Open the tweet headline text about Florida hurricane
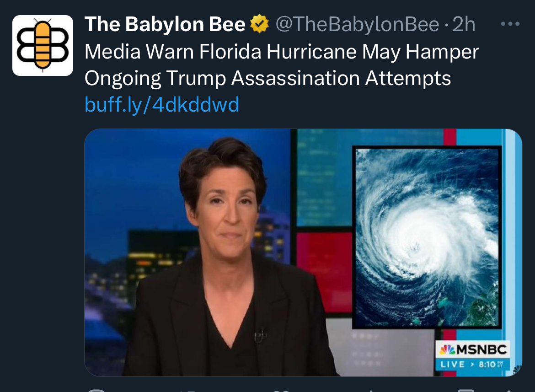The width and height of the screenshot is (535, 392). (x=282, y=65)
